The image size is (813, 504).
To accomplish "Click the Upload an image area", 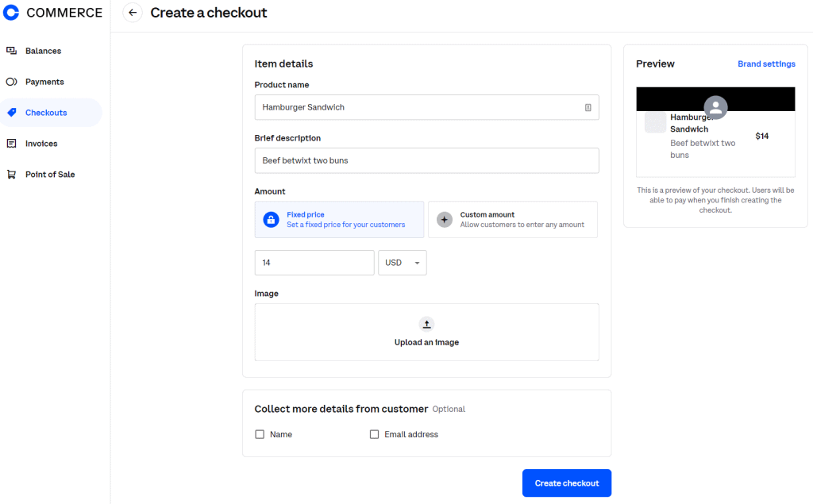I will coord(426,333).
